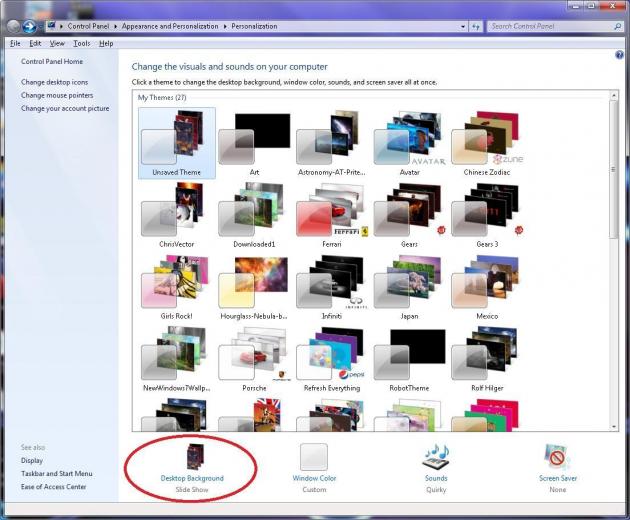Open Screen Saver settings icon
The width and height of the screenshot is (630, 520).
click(557, 457)
